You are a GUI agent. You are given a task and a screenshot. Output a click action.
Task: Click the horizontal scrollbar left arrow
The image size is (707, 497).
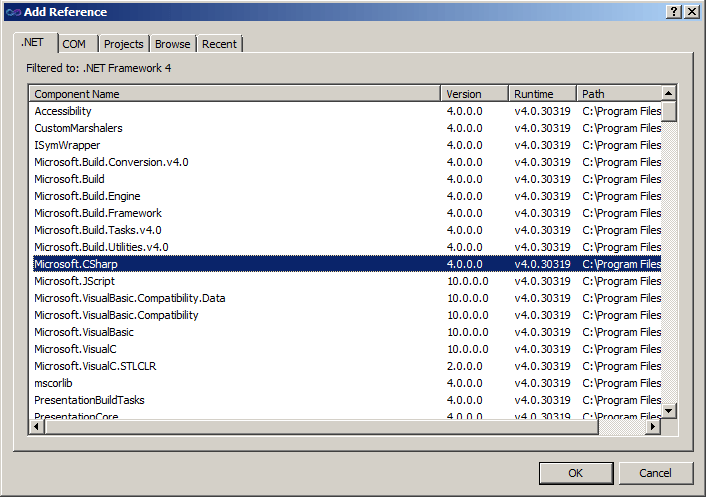pos(37,426)
